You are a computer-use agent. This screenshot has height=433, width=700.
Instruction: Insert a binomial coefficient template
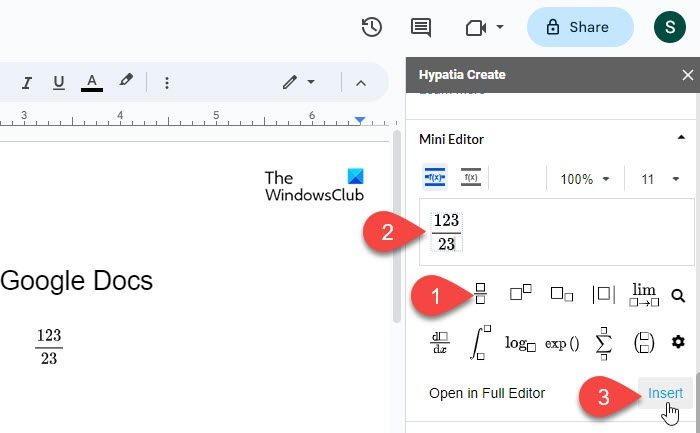[x=644, y=343]
